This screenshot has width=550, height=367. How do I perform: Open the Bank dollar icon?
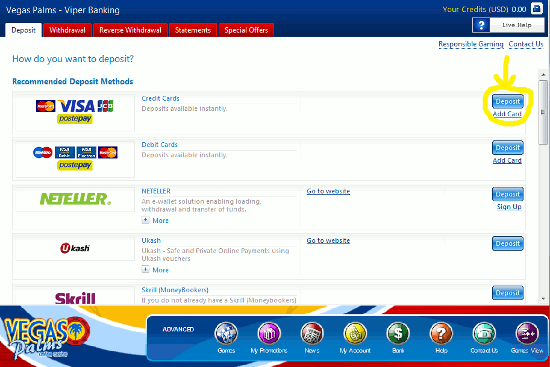398,333
